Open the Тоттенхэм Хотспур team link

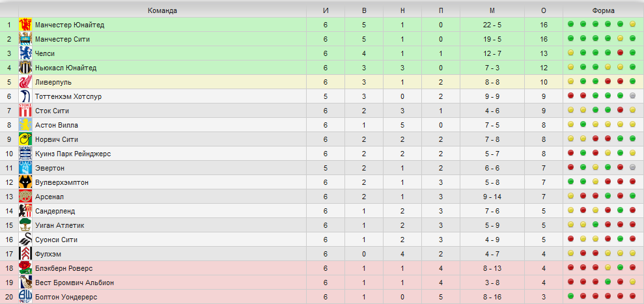tap(68, 96)
